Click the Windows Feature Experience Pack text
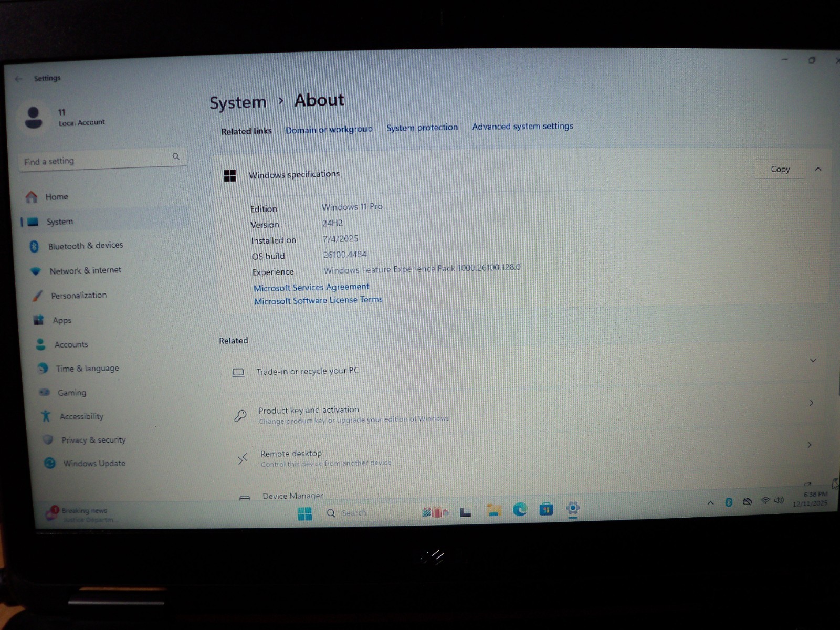840x630 pixels. click(x=422, y=269)
